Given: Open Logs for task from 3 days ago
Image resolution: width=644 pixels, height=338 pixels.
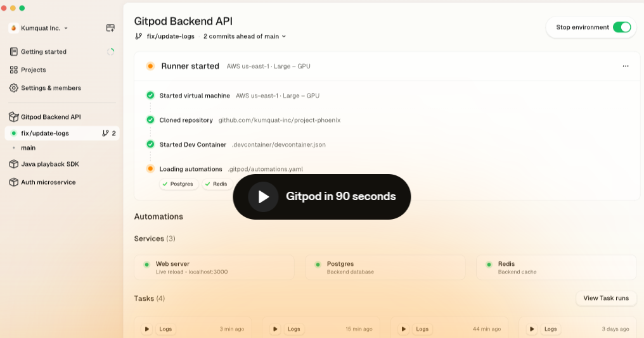Looking at the screenshot, I should pyautogui.click(x=550, y=329).
